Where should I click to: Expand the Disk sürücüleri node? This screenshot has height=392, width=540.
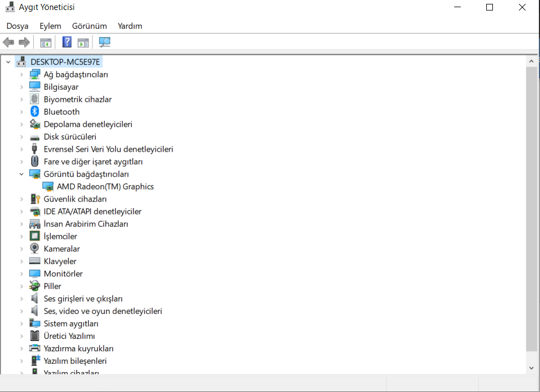point(22,137)
